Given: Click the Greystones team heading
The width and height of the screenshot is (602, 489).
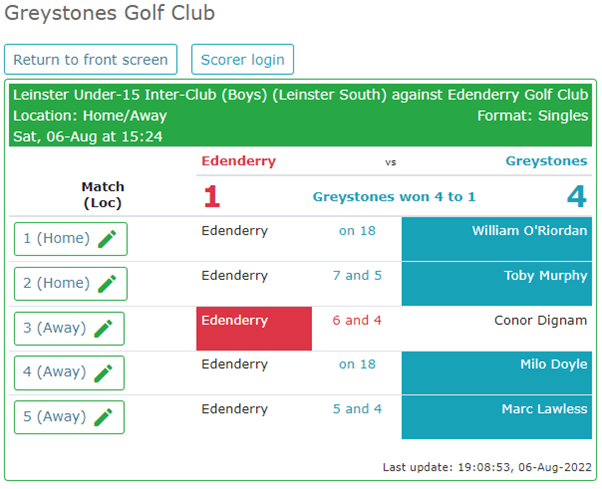Looking at the screenshot, I should pyautogui.click(x=546, y=161).
